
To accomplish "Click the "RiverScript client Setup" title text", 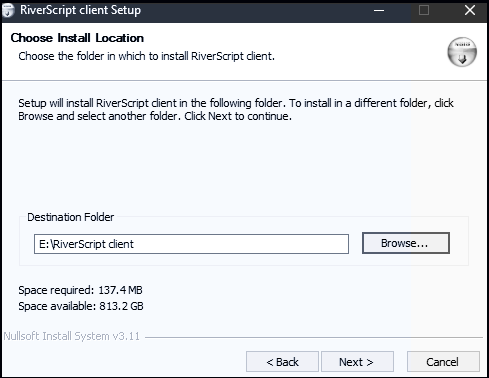I will pyautogui.click(x=80, y=10).
